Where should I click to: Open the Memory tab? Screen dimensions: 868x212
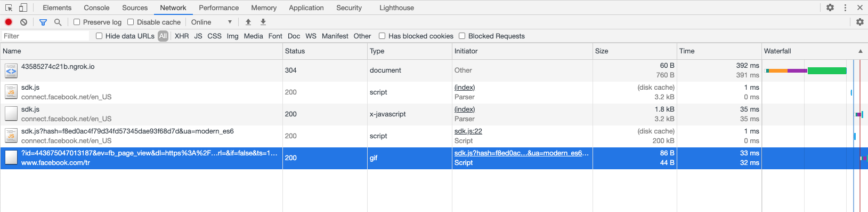pos(264,7)
